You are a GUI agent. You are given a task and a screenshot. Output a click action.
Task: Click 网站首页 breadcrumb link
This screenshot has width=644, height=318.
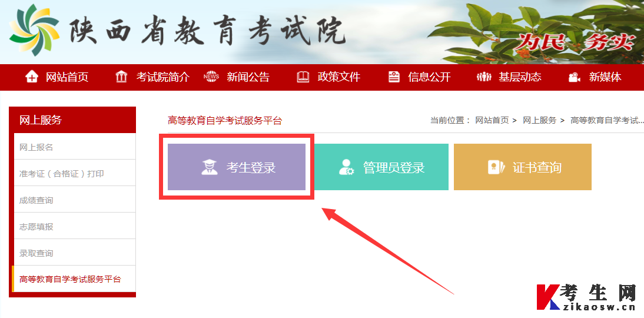(492, 120)
